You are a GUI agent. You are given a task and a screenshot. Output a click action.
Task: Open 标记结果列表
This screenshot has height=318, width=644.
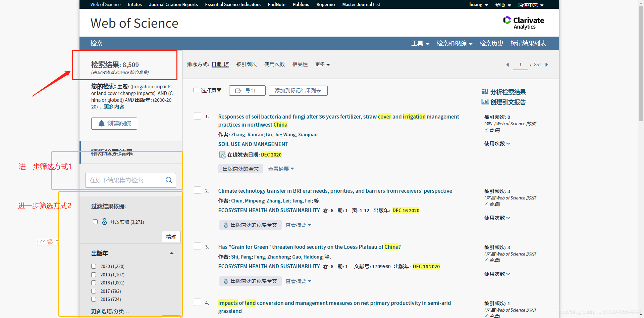[x=528, y=43]
